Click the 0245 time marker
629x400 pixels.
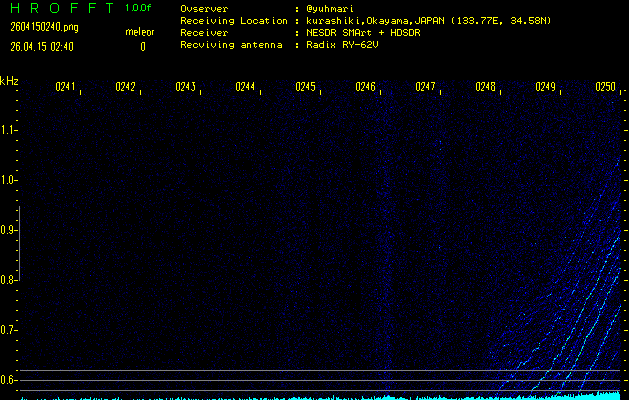pos(305,87)
